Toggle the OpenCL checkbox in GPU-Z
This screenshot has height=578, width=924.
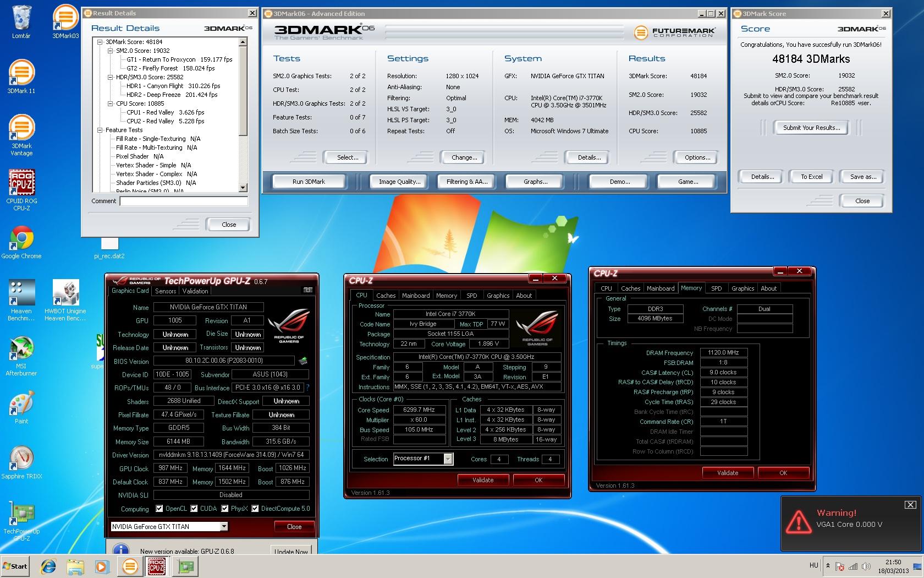pos(159,509)
